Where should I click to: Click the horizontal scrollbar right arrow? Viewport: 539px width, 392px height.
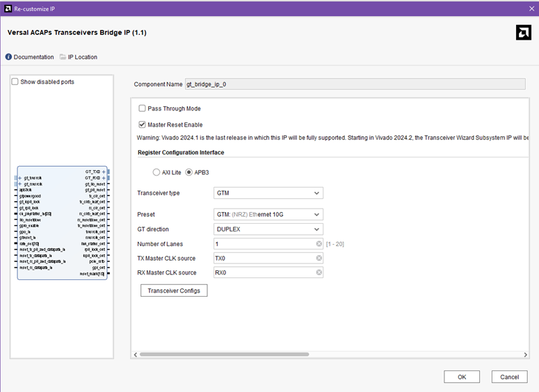(525, 354)
